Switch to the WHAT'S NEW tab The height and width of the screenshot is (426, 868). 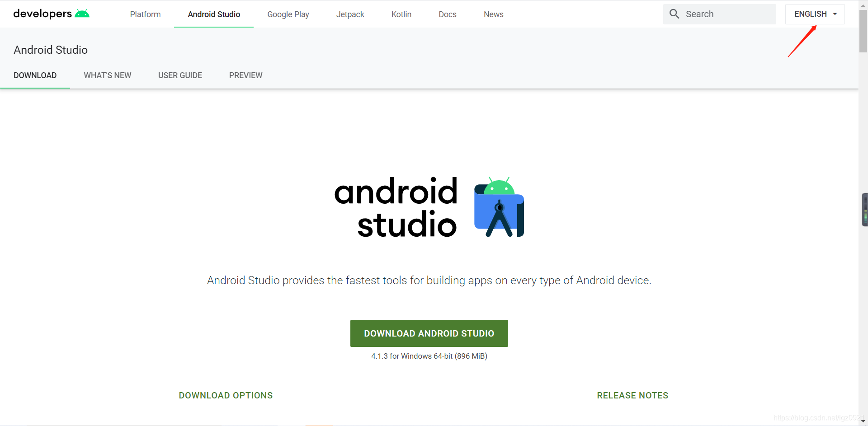(108, 75)
